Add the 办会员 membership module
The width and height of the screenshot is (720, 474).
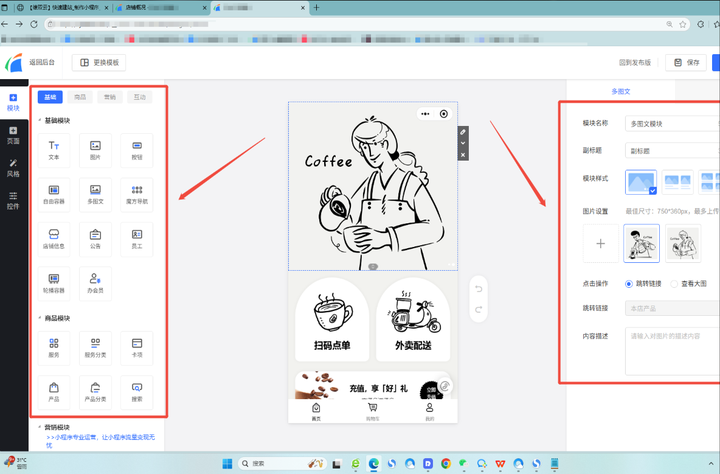click(95, 284)
